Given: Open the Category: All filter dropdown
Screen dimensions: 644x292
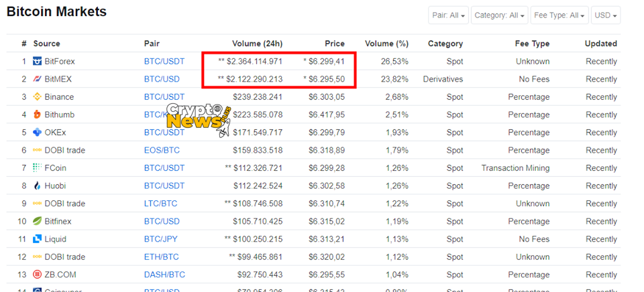Looking at the screenshot, I should coord(499,15).
